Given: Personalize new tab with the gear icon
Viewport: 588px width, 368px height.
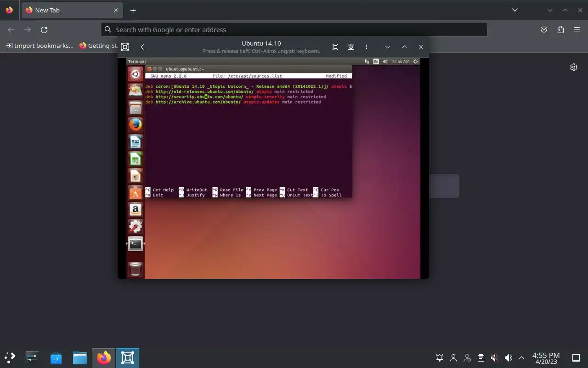Looking at the screenshot, I should (x=574, y=67).
